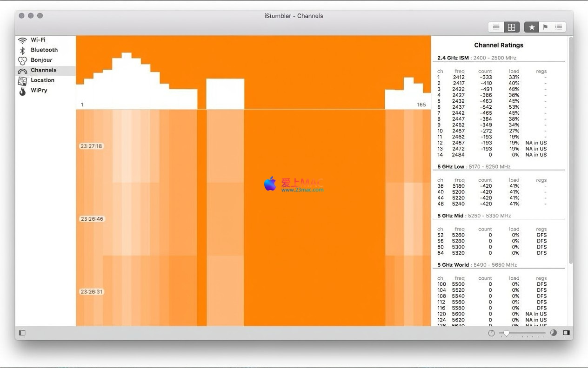Click the 23:27:18 timestamp marker

[91, 146]
